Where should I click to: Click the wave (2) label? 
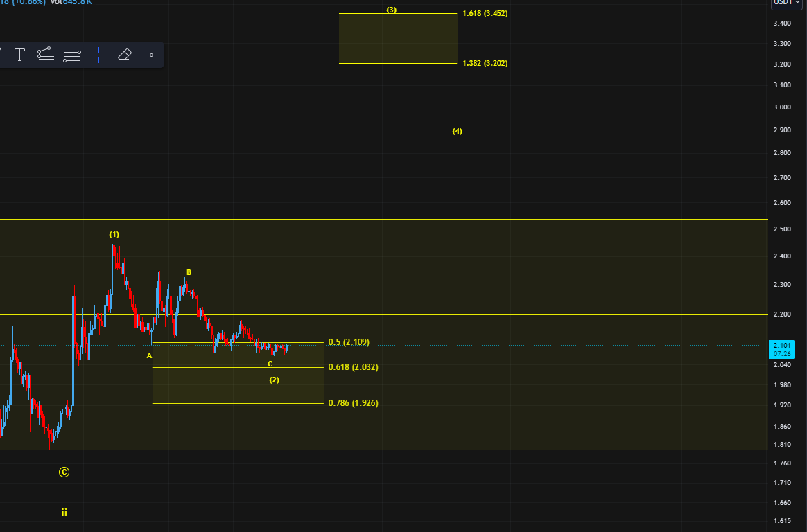coord(275,380)
